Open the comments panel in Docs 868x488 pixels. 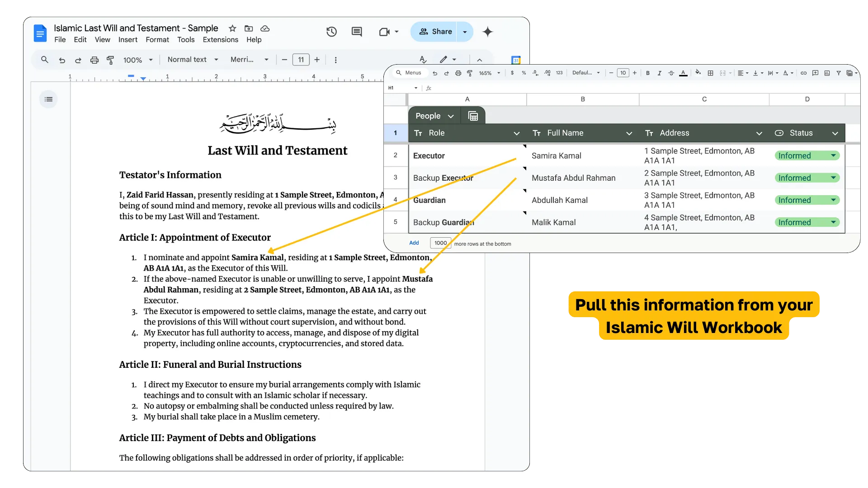(357, 32)
